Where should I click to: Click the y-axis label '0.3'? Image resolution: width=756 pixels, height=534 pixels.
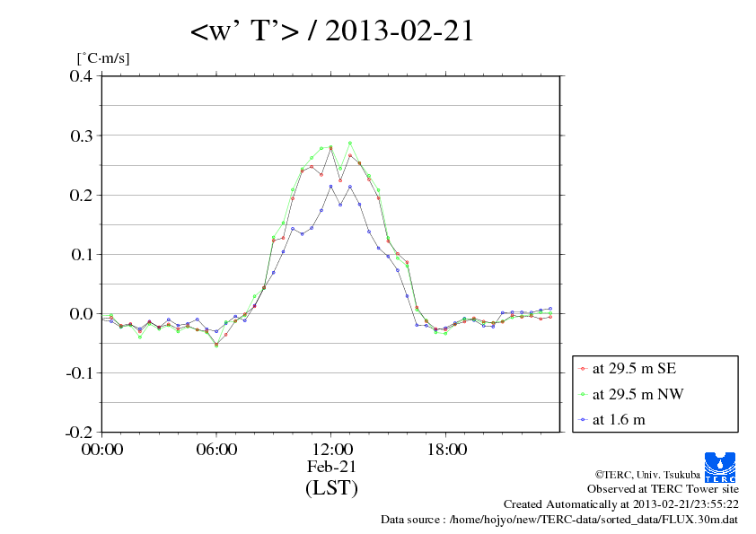coord(81,136)
